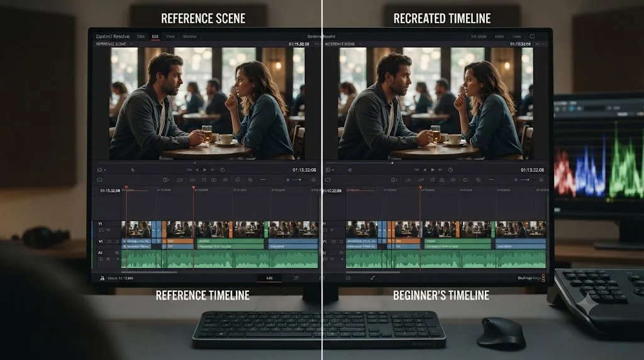Click the eye icon in right timeline toolbar

coord(453,180)
